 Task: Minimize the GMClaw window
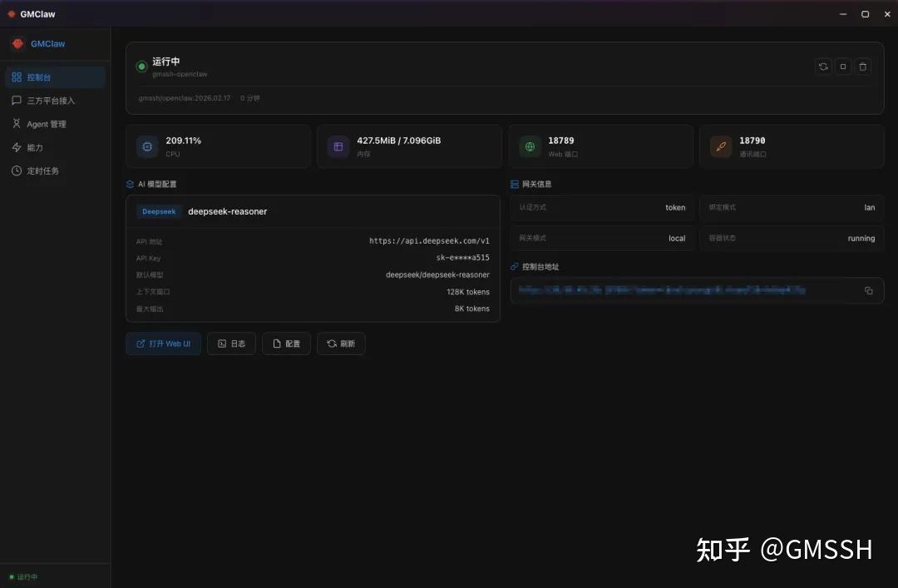pyautogui.click(x=843, y=14)
